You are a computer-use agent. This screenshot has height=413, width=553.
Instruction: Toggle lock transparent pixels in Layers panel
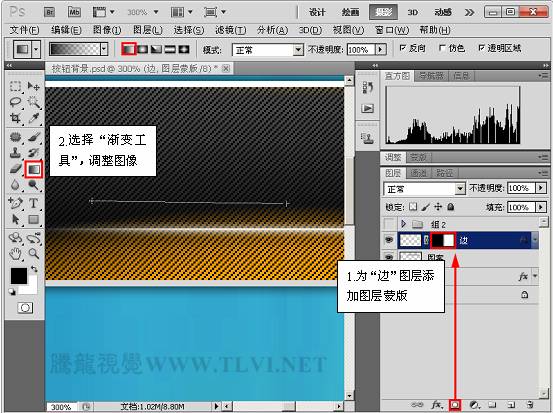[x=413, y=207]
